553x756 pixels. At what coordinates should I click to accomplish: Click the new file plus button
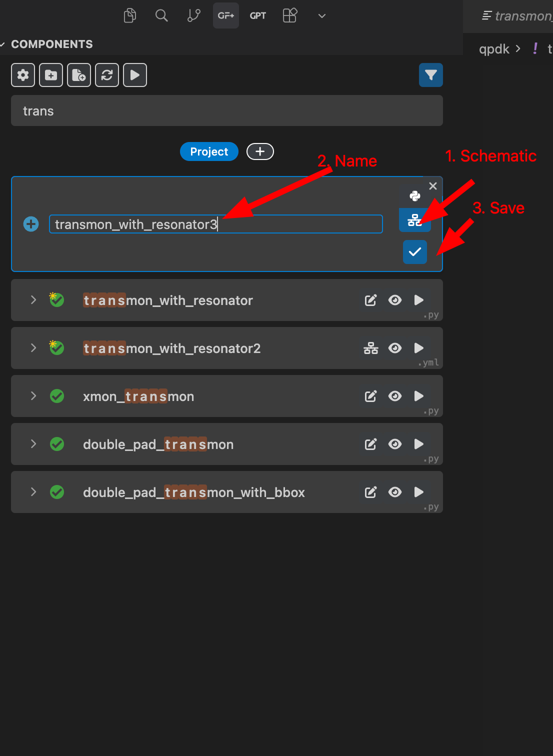(x=79, y=75)
